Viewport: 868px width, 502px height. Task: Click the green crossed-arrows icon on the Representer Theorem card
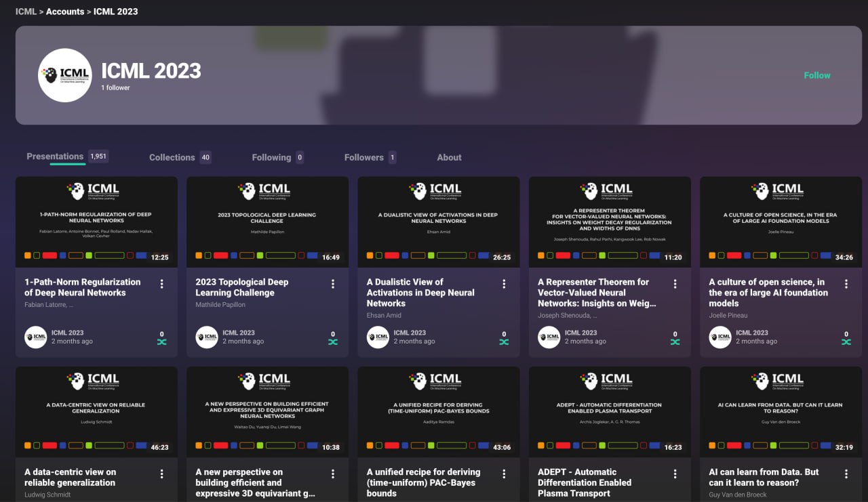coord(675,342)
